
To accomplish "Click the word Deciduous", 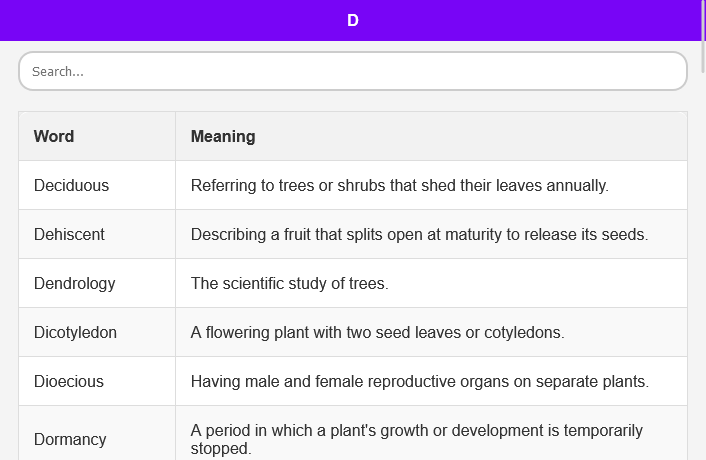I will [x=71, y=185].
